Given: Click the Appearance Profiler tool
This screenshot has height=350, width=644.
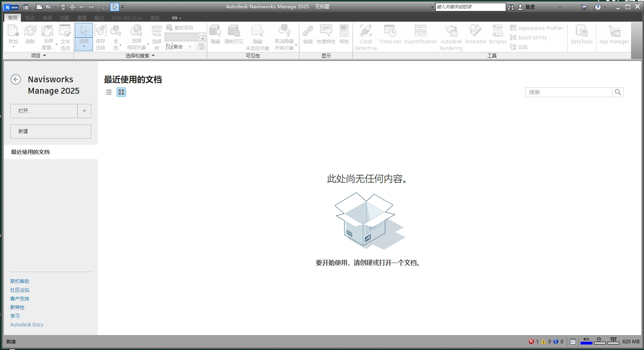Looking at the screenshot, I should tap(536, 28).
